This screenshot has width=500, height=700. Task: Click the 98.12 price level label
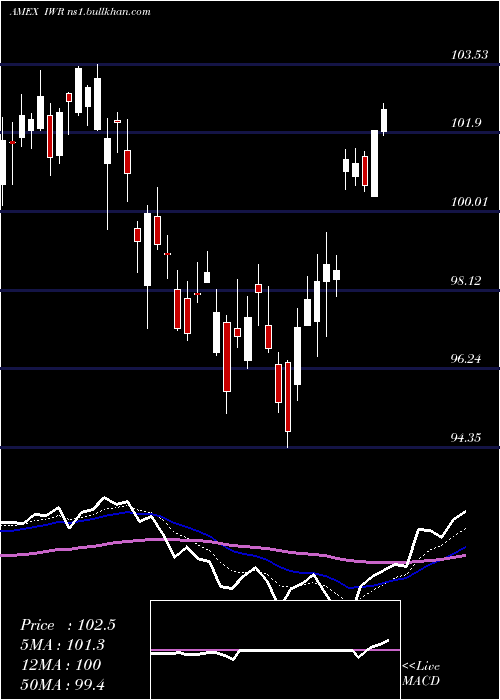pos(466,281)
